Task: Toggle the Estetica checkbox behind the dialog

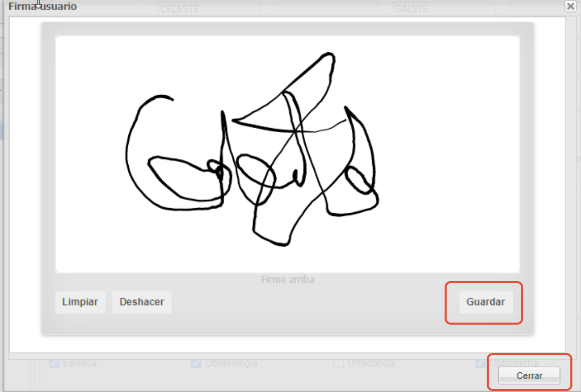Action: [x=54, y=363]
